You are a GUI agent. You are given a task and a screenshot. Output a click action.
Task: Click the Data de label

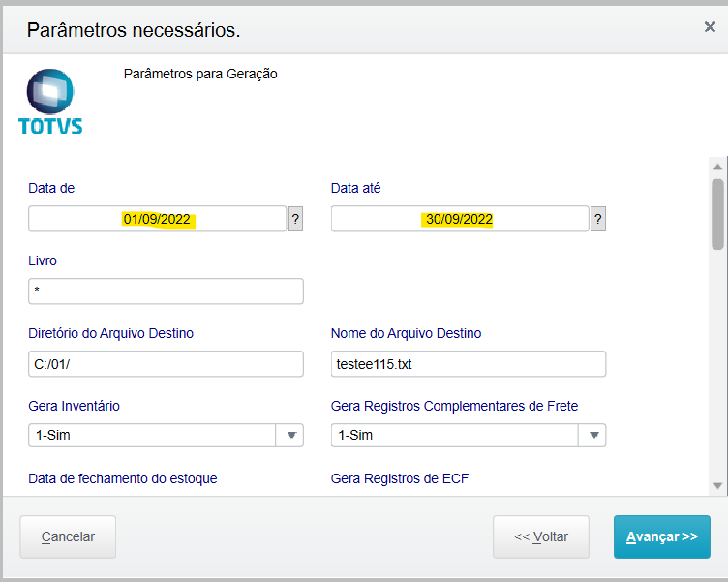pyautogui.click(x=51, y=188)
